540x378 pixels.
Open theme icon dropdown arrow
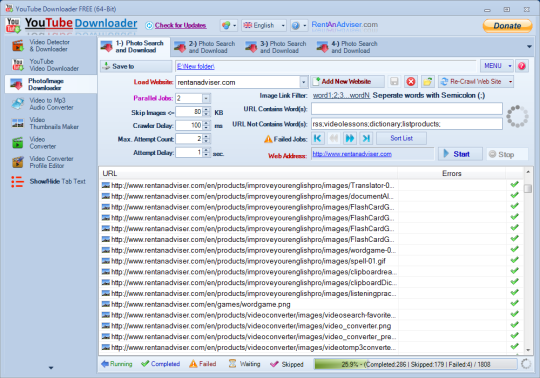235,25
